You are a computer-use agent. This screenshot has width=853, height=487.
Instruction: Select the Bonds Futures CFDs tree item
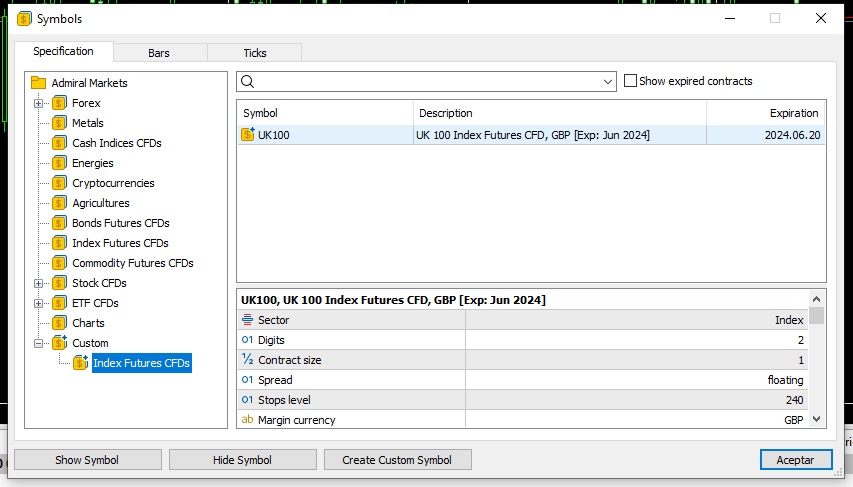[121, 223]
